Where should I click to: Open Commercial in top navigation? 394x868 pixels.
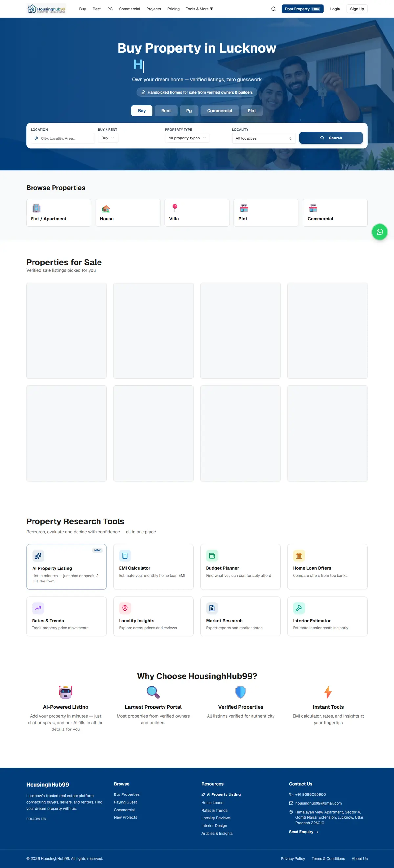click(129, 9)
